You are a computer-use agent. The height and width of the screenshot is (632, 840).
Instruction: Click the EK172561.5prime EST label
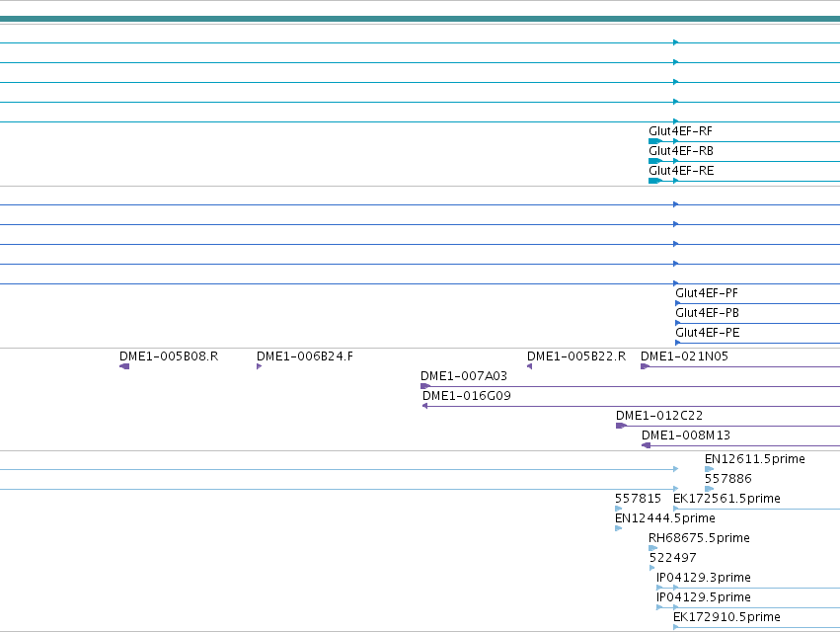[x=726, y=499]
